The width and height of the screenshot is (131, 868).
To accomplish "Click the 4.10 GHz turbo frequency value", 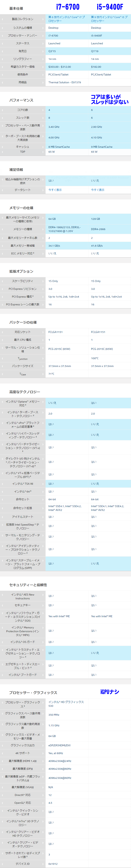I will (96, 137).
